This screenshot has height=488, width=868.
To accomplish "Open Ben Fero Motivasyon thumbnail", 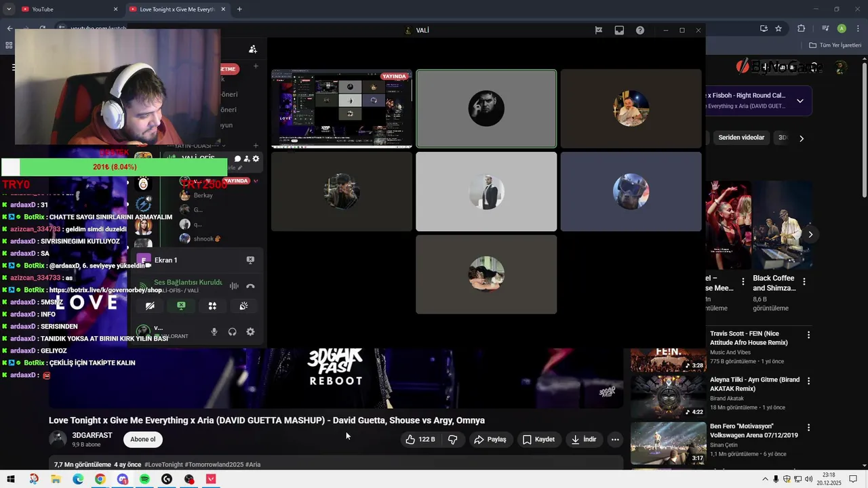I will tap(668, 443).
